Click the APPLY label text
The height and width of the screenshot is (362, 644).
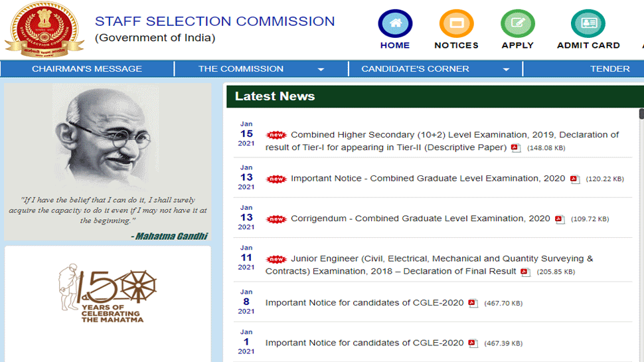(x=517, y=46)
